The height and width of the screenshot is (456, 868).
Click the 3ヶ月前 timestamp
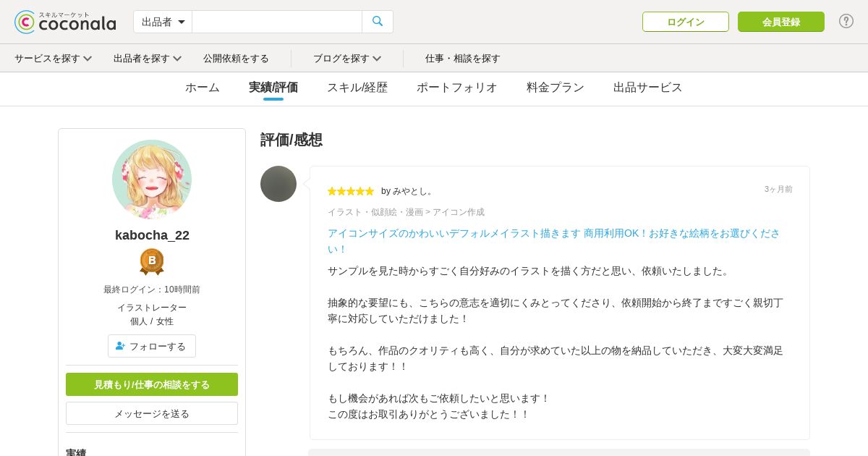tap(778, 189)
